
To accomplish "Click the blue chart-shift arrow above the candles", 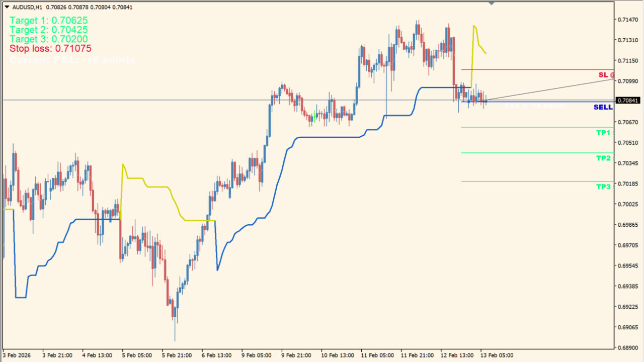I will point(492,4).
